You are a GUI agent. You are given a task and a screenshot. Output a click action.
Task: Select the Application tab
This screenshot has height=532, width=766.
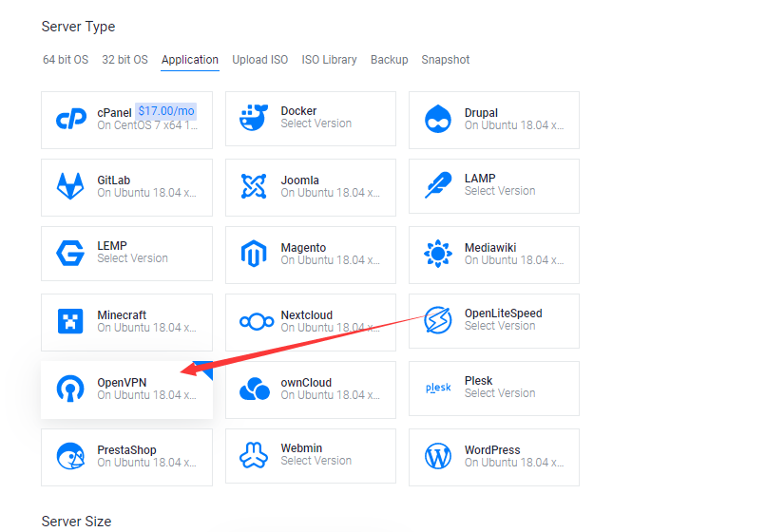pyautogui.click(x=189, y=60)
